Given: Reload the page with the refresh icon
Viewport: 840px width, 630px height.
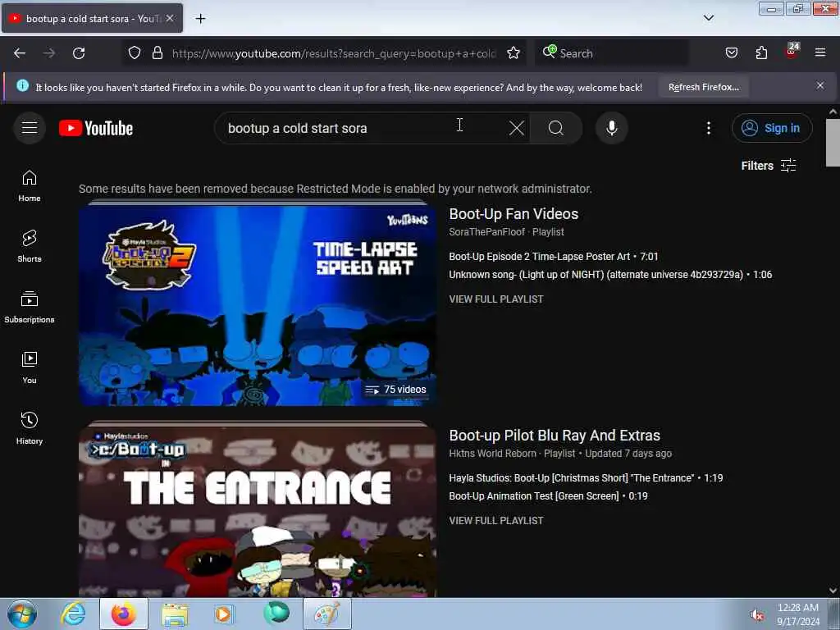Looking at the screenshot, I should click(79, 53).
